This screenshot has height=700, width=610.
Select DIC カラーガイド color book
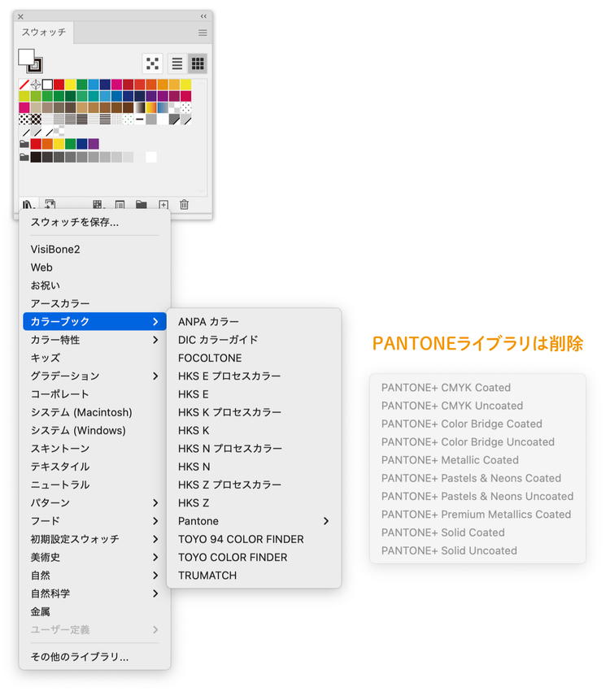coord(254,340)
